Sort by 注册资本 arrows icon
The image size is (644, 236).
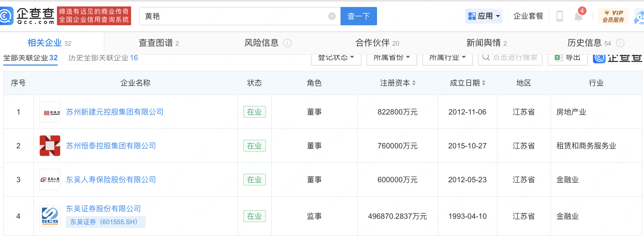tap(414, 83)
